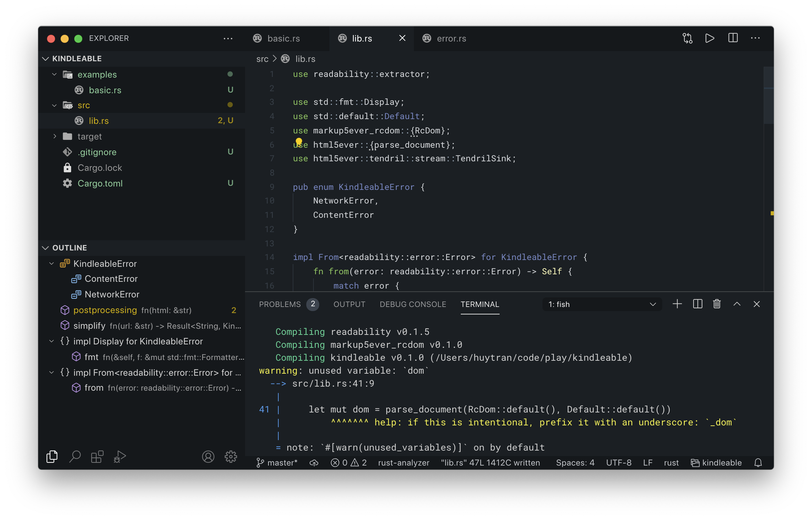Click the editor minimap scrollbar
The image size is (812, 520).
click(768, 96)
